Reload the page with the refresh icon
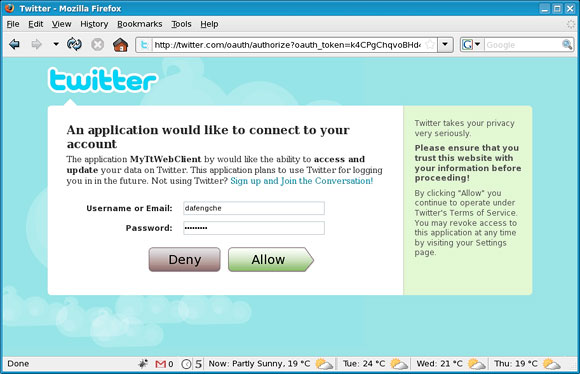The height and width of the screenshot is (374, 580). 74,45
